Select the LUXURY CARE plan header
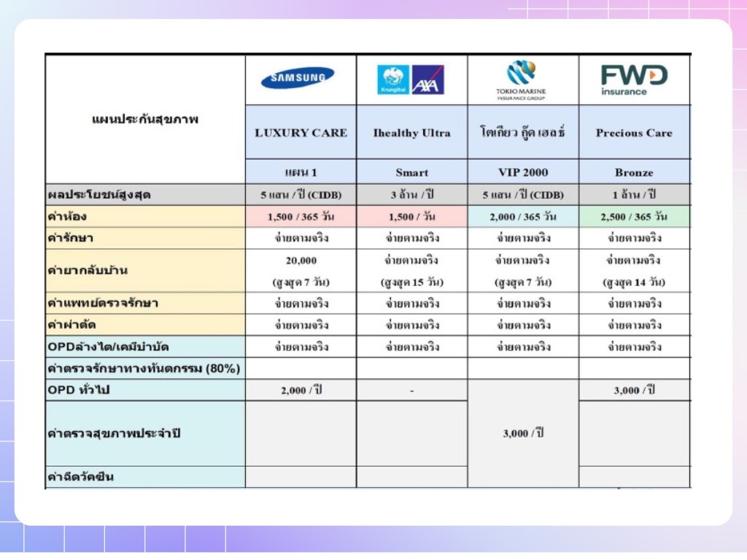Image resolution: width=747 pixels, height=560 pixels. coord(301,133)
